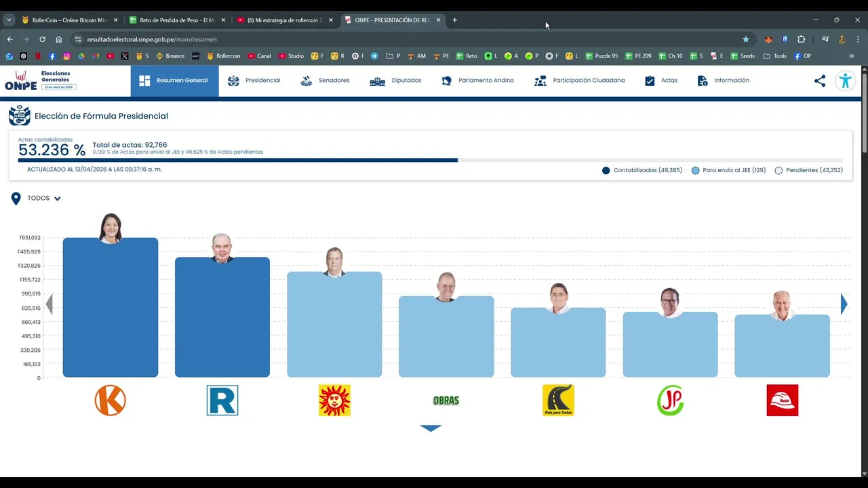The height and width of the screenshot is (488, 868).
Task: Select the second-place candidate's bar
Action: tap(222, 317)
